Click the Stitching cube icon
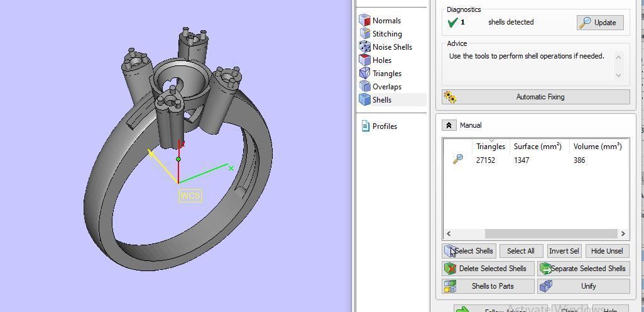The image size is (644, 312). pos(364,33)
